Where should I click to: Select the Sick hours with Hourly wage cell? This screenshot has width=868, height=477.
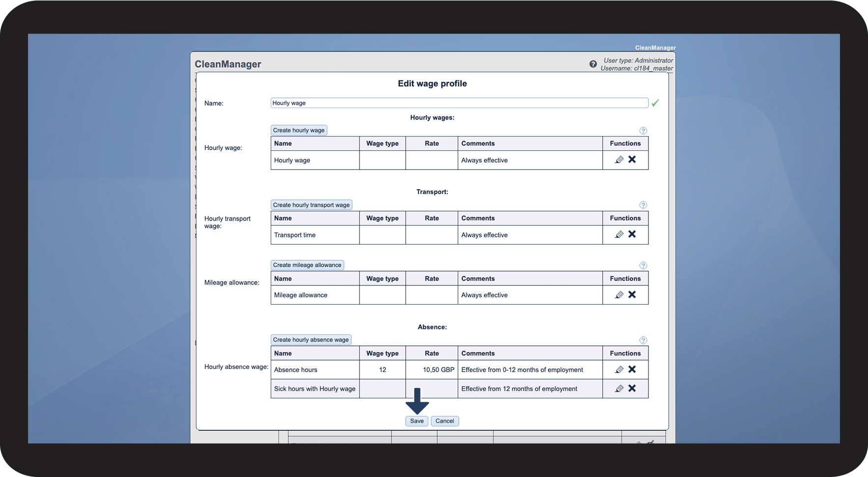pos(315,389)
